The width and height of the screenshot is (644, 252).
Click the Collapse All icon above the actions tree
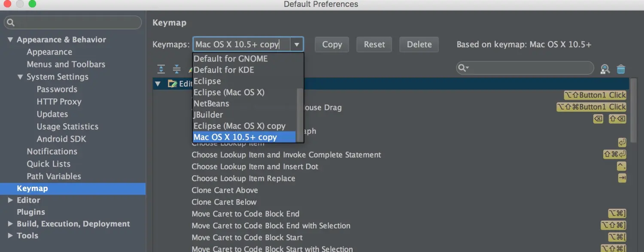click(x=176, y=69)
